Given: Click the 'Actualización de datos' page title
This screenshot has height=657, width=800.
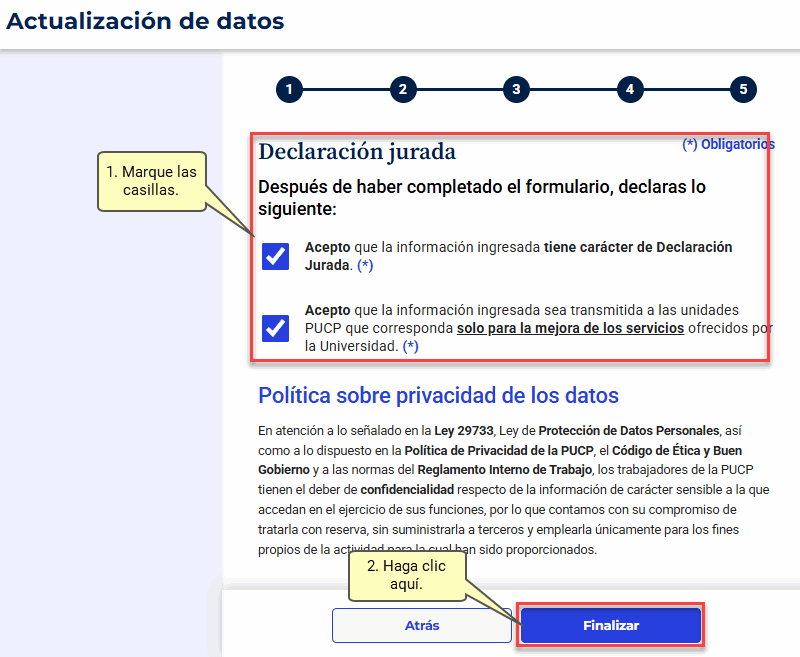Looking at the screenshot, I should tap(145, 21).
